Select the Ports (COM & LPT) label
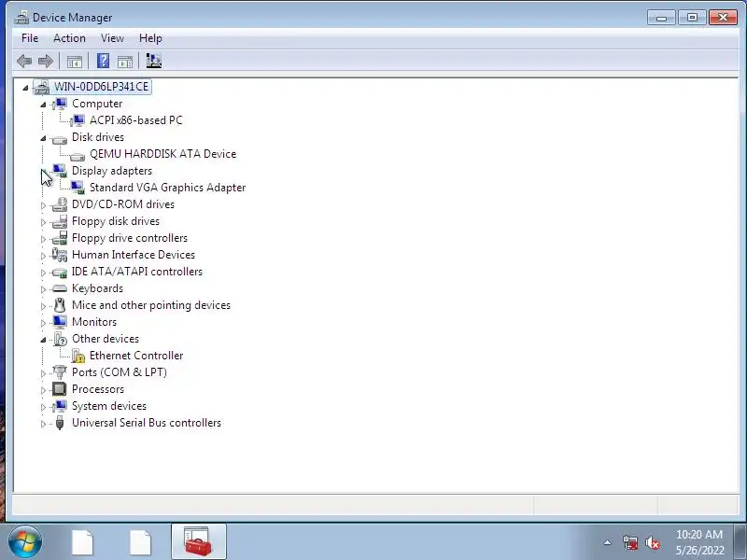This screenshot has width=747, height=560. [120, 371]
